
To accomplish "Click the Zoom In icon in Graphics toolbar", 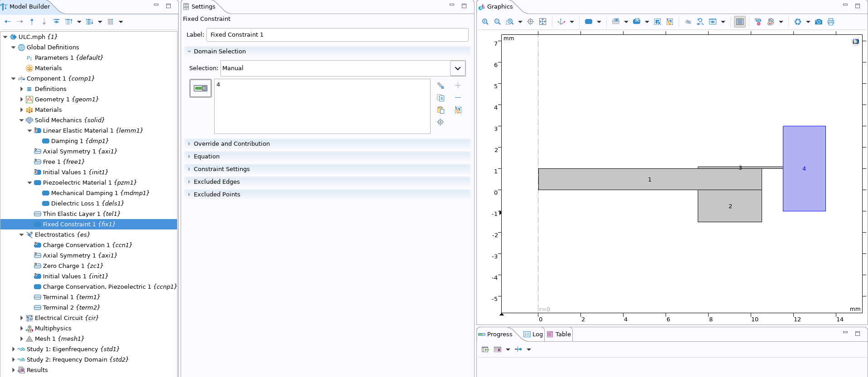I will (x=485, y=22).
